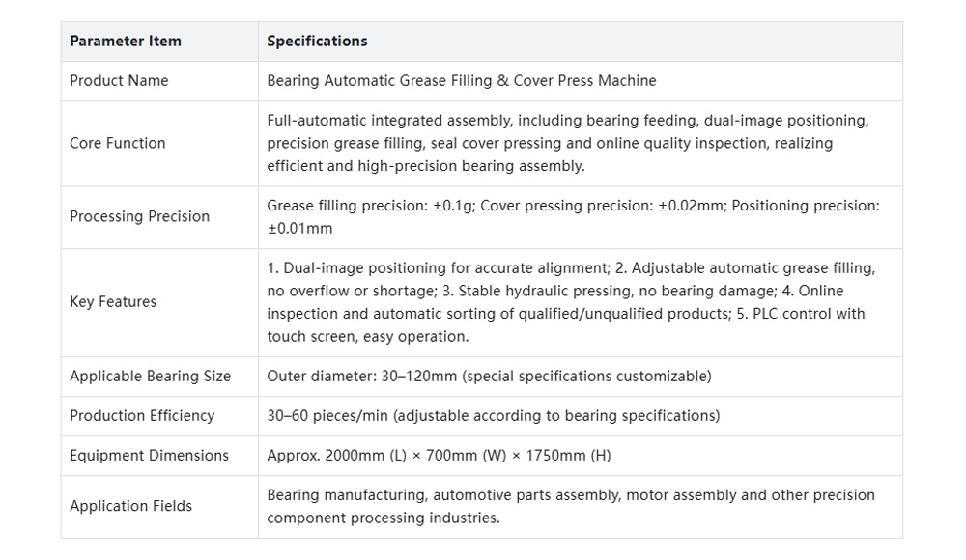The width and height of the screenshot is (966, 560).
Task: Select the Equipment Dimensions label
Action: 149,456
